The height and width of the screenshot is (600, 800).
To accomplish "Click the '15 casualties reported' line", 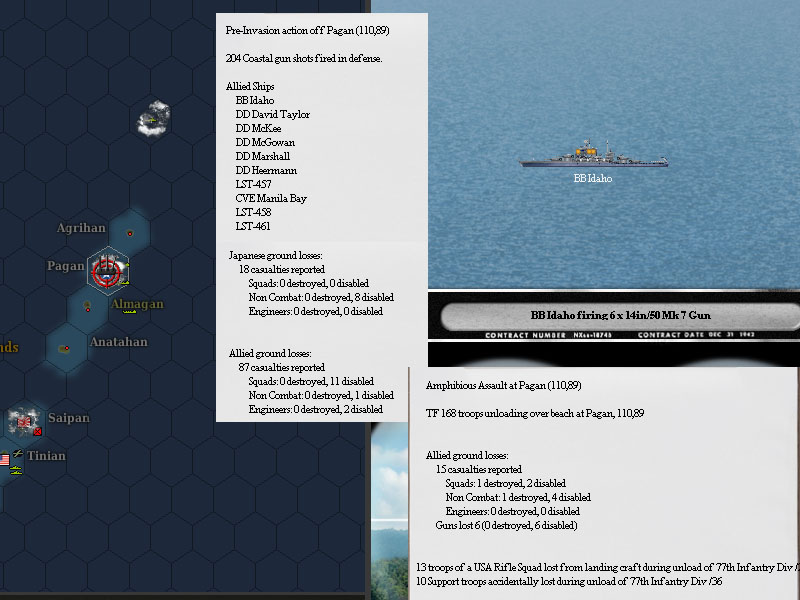I will pos(479,469).
